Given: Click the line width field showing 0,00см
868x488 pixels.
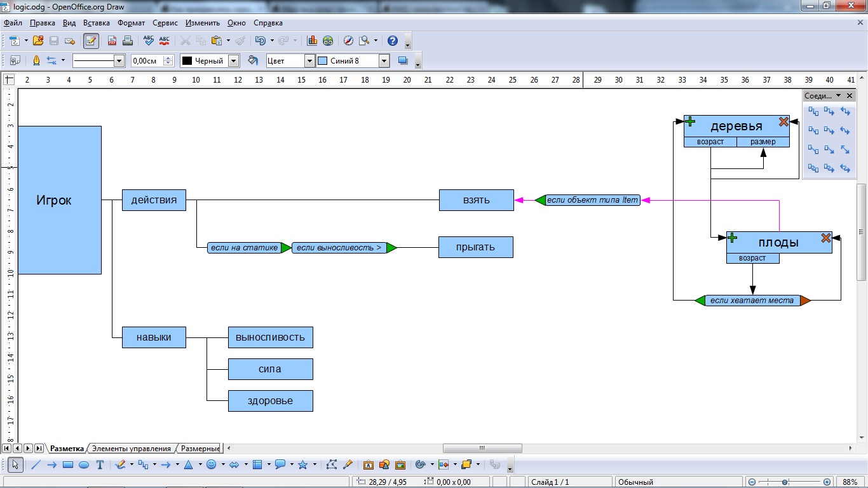Looking at the screenshot, I should 146,61.
